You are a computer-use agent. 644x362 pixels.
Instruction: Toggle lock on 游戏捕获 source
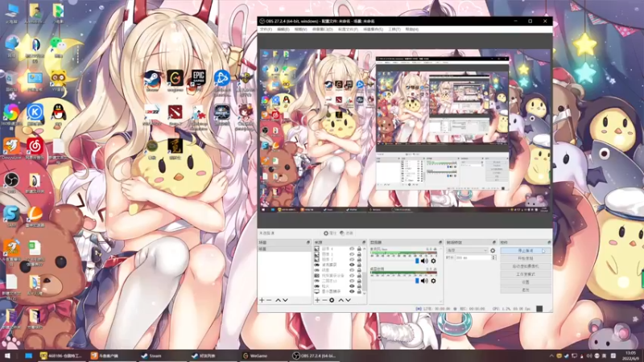359,265
